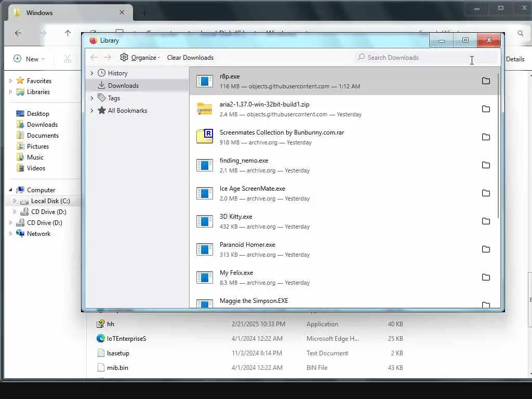Expand the Tags tree node
The image size is (532, 399).
point(91,98)
